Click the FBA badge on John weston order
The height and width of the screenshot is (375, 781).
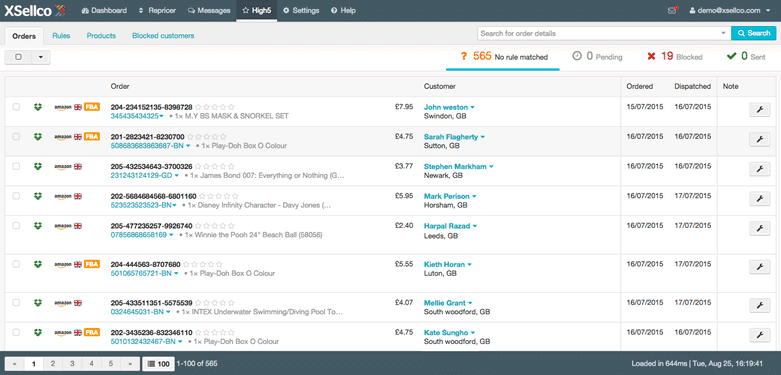pyautogui.click(x=92, y=107)
